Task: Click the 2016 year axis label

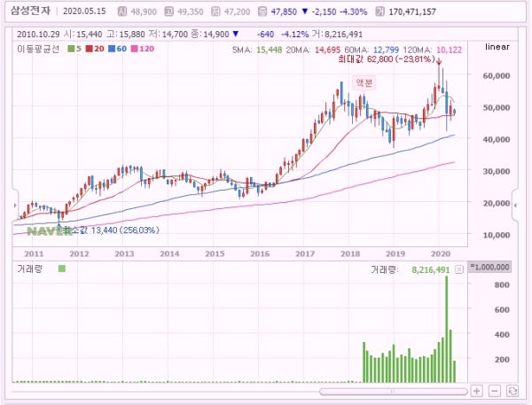Action: pyautogui.click(x=260, y=254)
